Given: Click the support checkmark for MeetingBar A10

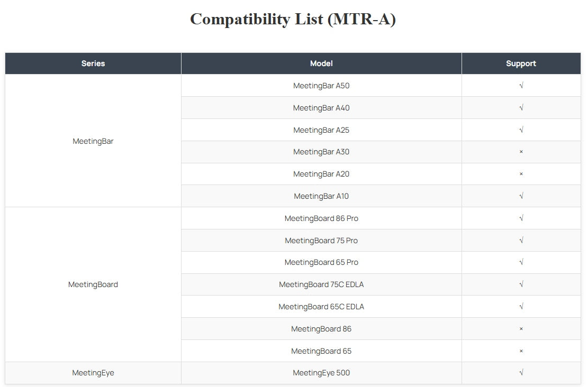Looking at the screenshot, I should (521, 196).
